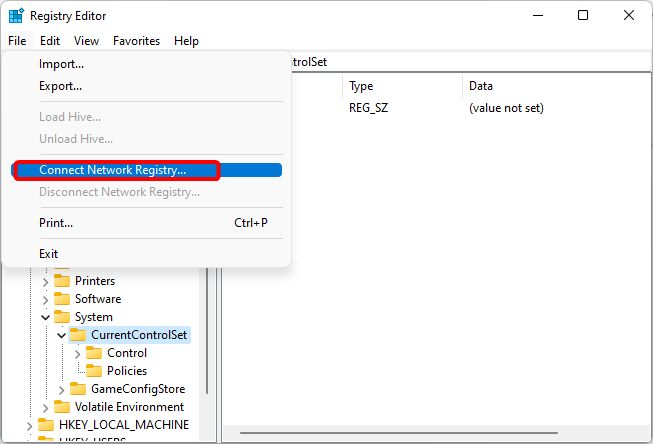Click the Policies folder icon

pos(94,371)
